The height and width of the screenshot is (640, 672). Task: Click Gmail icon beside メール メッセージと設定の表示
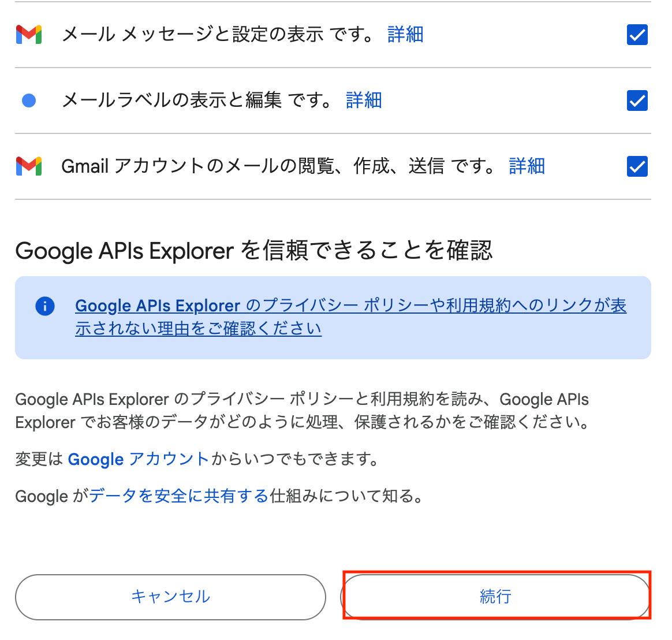(29, 35)
